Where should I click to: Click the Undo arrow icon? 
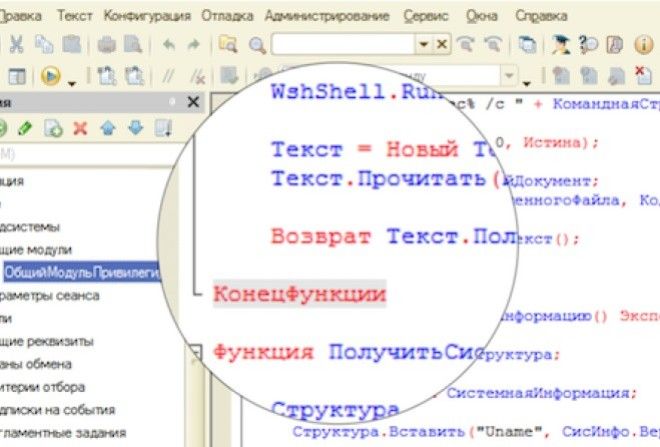(168, 44)
